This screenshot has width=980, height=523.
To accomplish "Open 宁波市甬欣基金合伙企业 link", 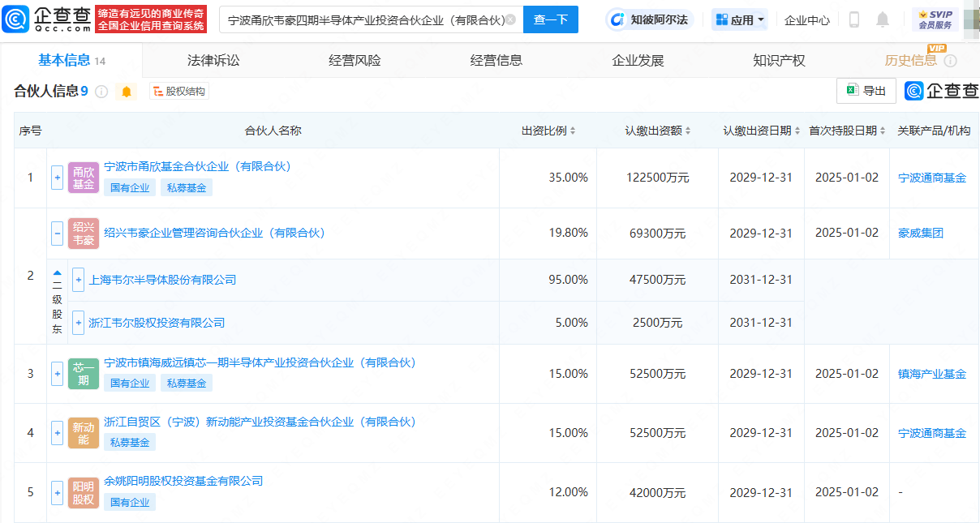I will click(197, 166).
